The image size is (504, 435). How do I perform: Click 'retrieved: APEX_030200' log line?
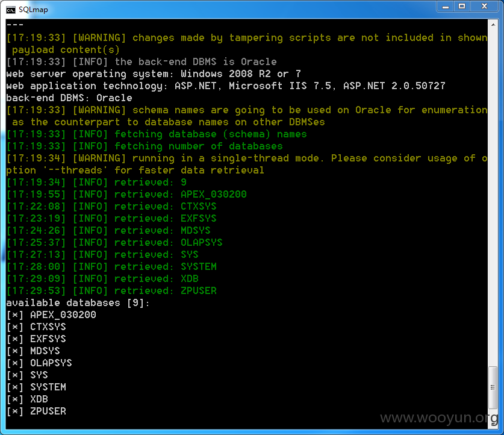click(x=126, y=195)
